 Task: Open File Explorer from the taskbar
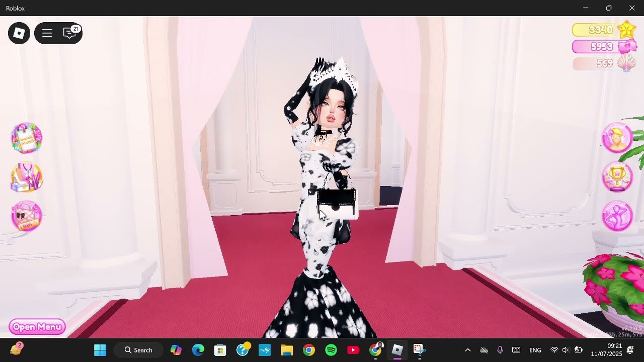click(287, 350)
